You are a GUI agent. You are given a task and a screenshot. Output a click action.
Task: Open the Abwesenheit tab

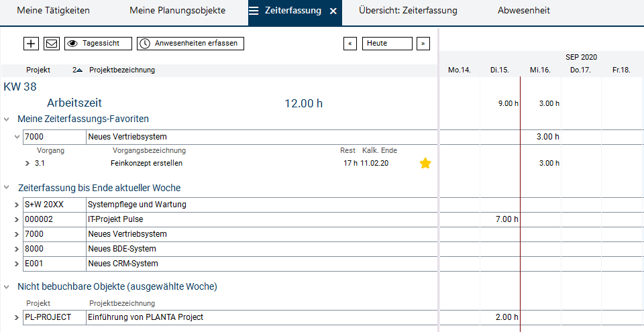pyautogui.click(x=524, y=11)
